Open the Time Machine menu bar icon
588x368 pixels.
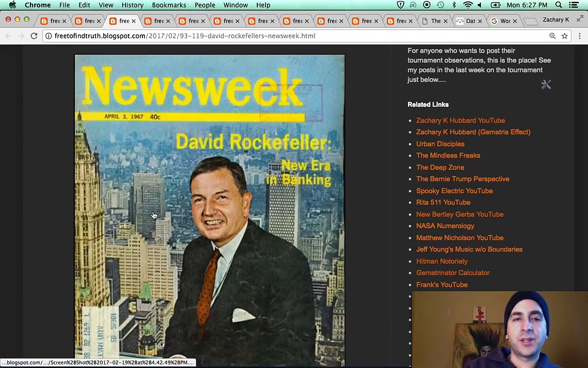440,5
